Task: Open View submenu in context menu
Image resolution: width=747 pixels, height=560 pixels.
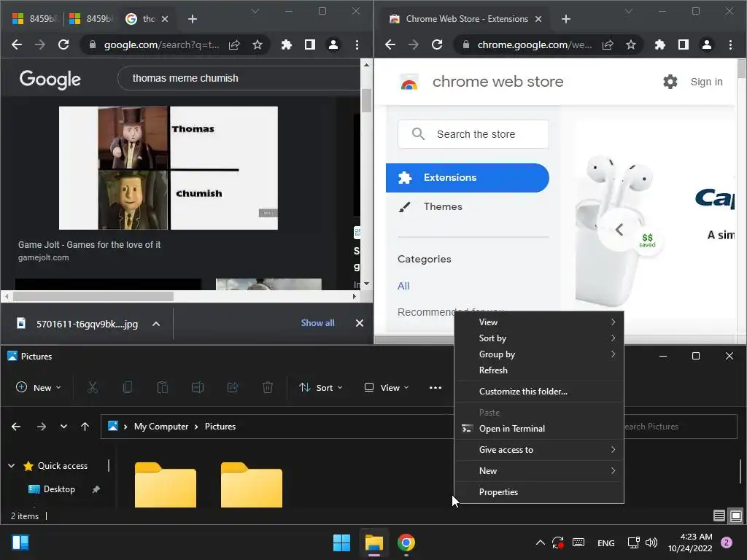Action: (539, 322)
